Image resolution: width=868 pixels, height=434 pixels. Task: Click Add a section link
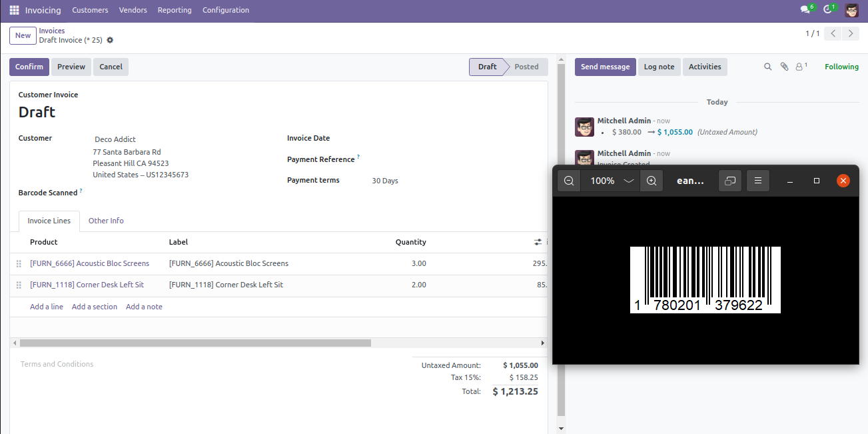tap(95, 307)
